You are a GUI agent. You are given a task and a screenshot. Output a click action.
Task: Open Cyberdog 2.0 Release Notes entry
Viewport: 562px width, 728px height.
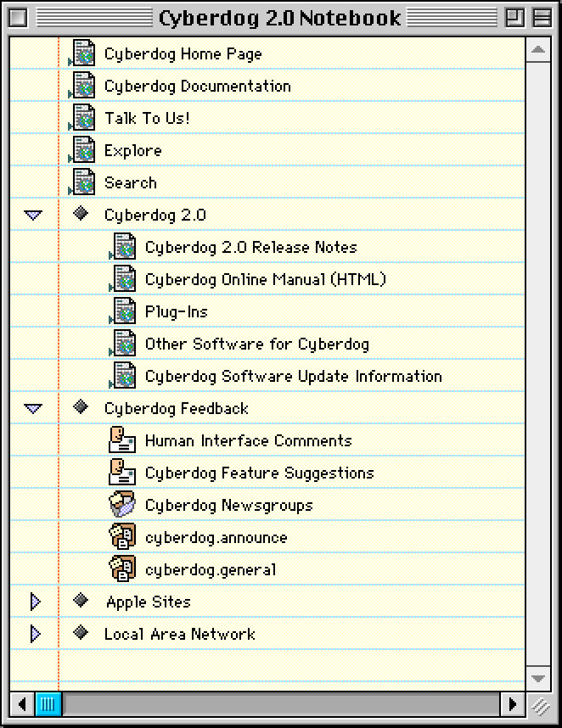[250, 248]
